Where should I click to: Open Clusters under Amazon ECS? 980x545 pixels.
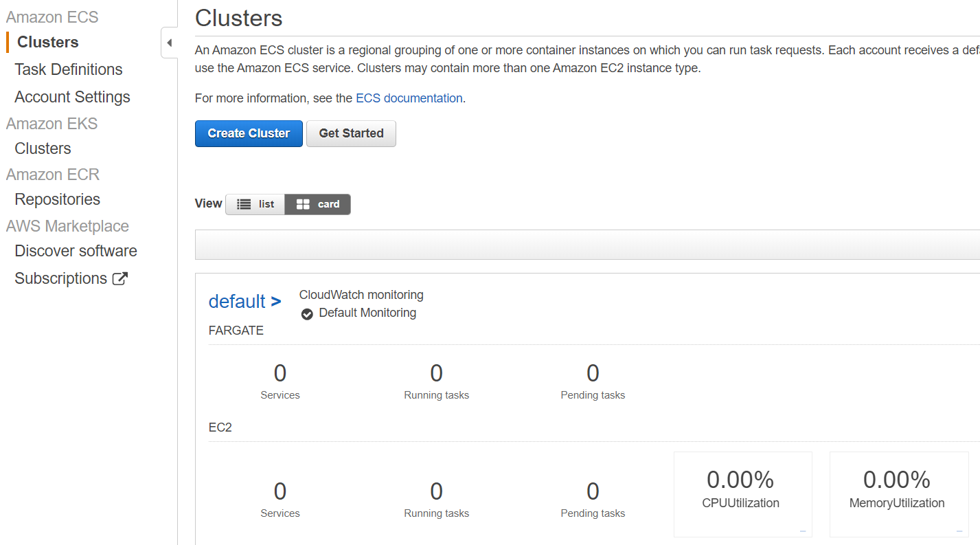[48, 42]
